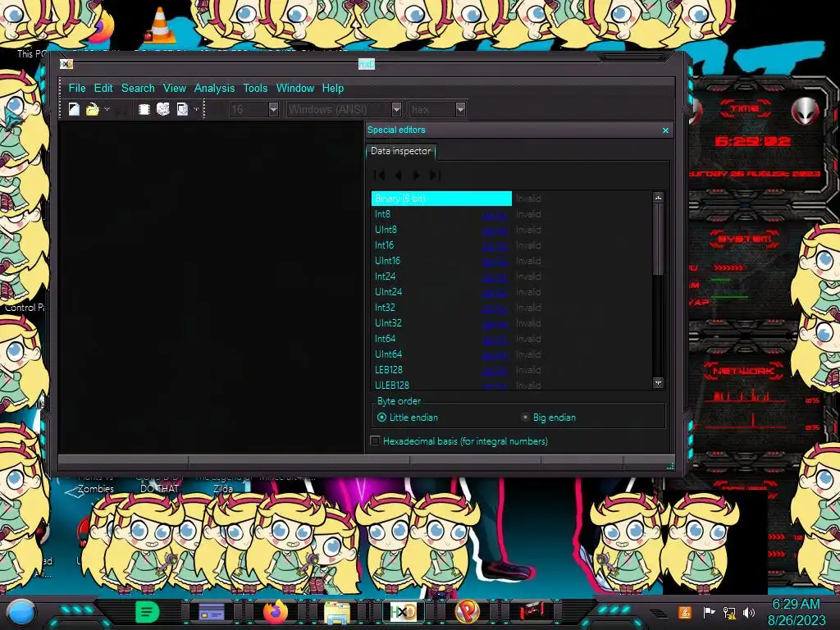The width and height of the screenshot is (840, 630).
Task: Click the go to link for Int24
Action: point(495,277)
